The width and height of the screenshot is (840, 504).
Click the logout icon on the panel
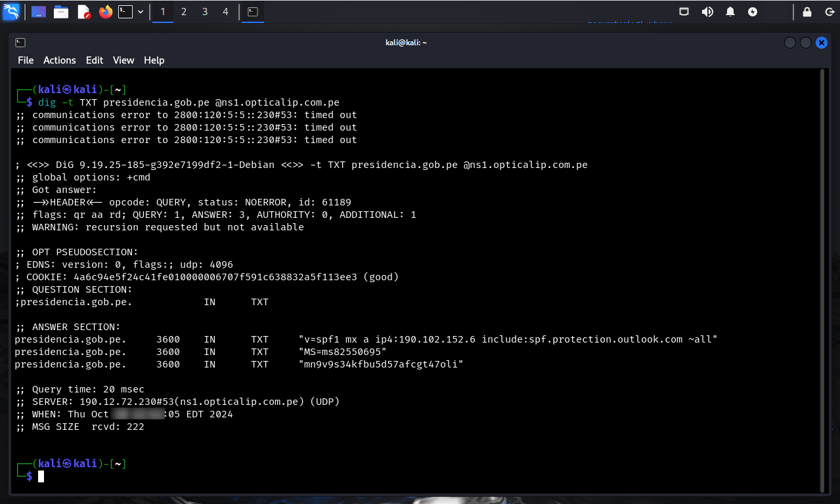829,11
